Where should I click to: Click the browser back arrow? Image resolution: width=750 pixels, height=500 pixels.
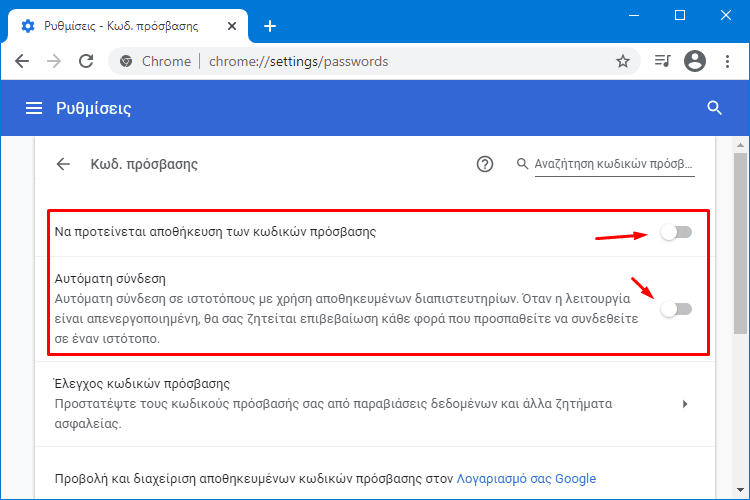click(x=22, y=61)
